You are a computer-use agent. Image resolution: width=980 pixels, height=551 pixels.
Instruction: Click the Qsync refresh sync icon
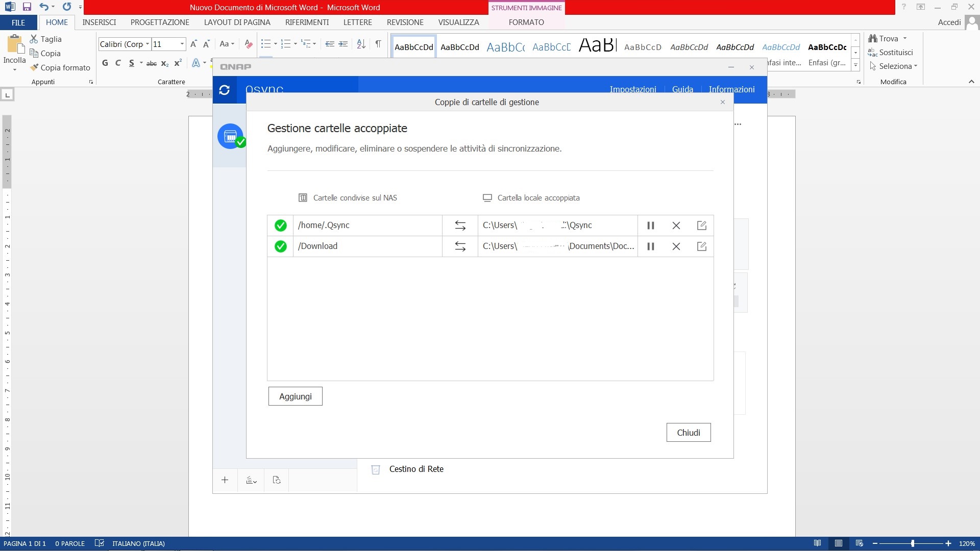pyautogui.click(x=224, y=90)
